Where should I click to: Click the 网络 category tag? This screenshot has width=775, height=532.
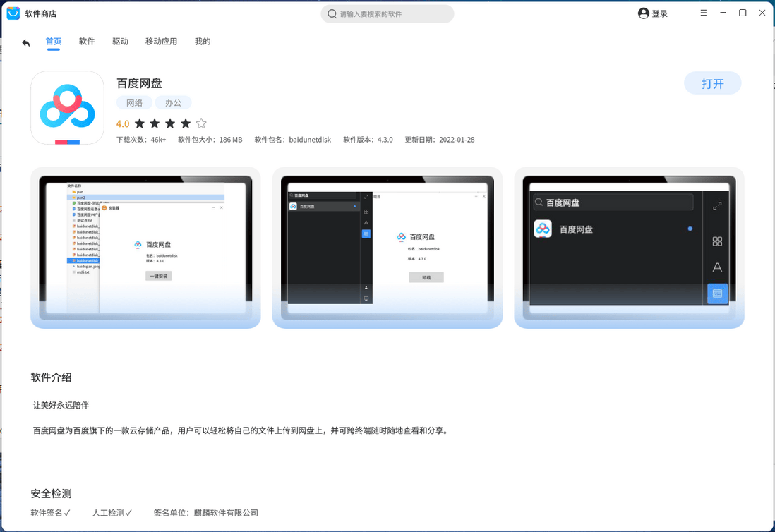[x=134, y=102]
